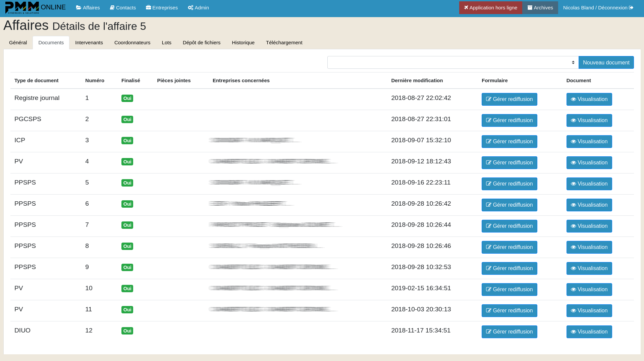Switch to the Général tab
644x361 pixels.
(18, 43)
